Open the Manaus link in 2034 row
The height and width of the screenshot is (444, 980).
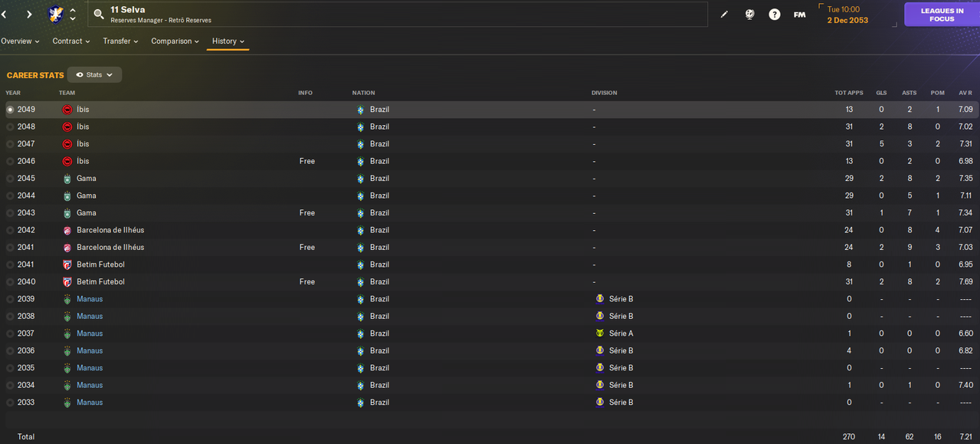pos(90,385)
